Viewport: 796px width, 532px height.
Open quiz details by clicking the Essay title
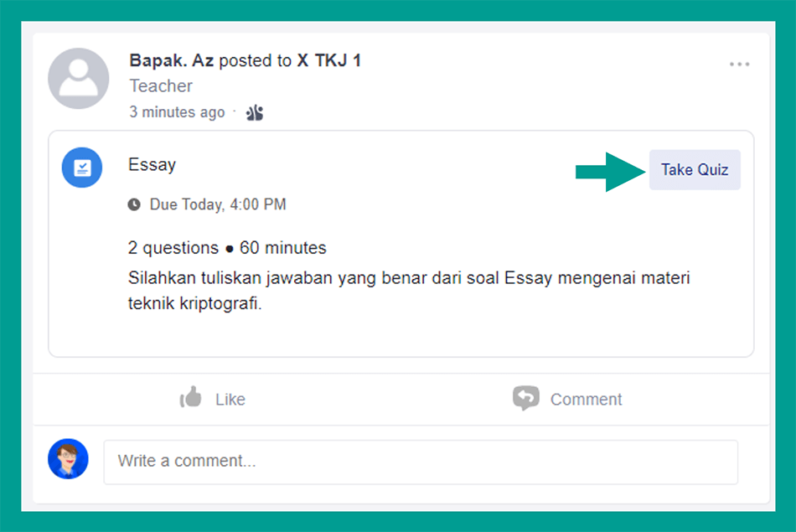tap(152, 165)
